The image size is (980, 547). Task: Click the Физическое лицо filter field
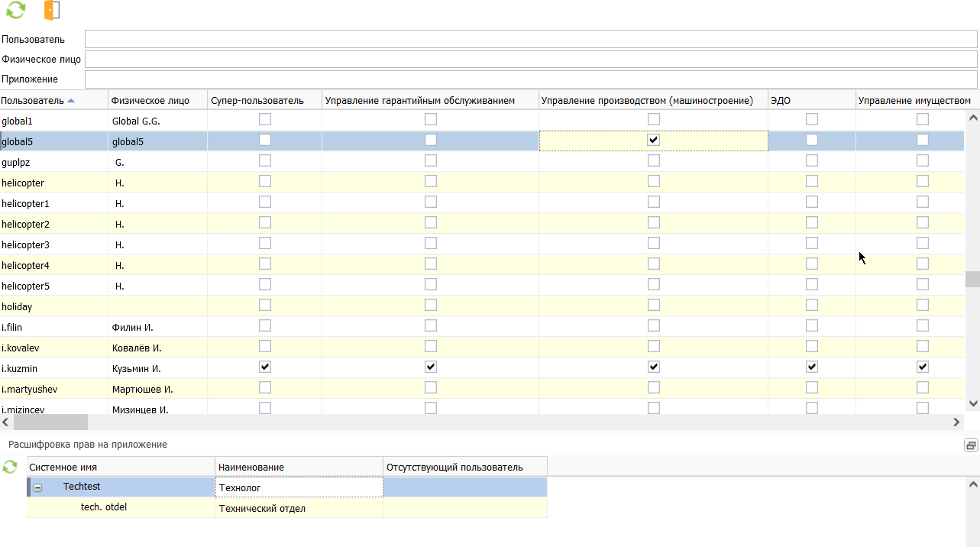pyautogui.click(x=530, y=60)
